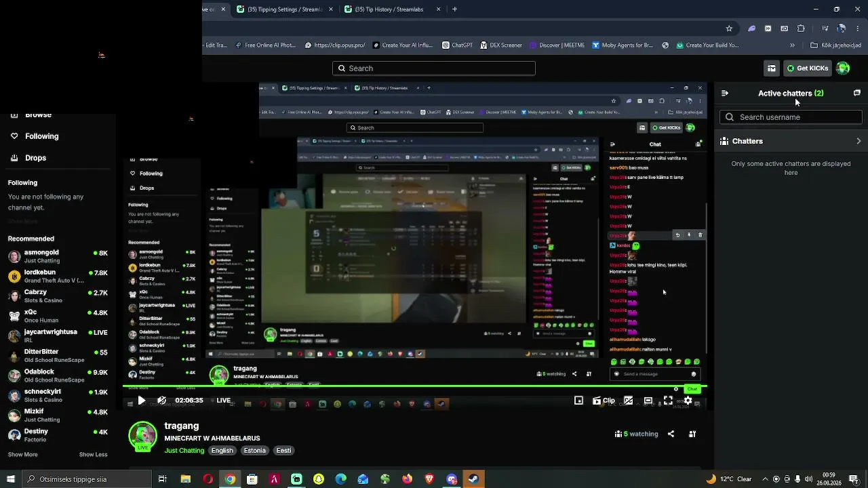Expand recommended list with Show More
Image resolution: width=868 pixels, height=488 pixels.
(x=23, y=455)
